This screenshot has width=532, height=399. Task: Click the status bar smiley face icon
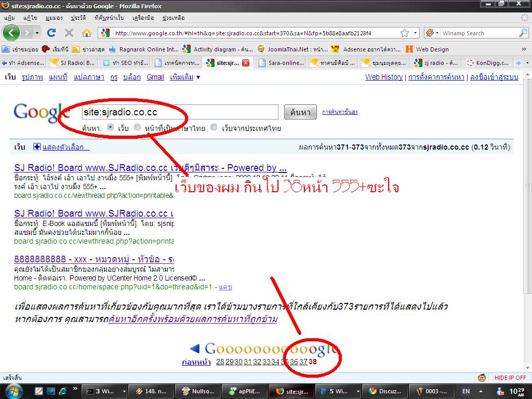(x=482, y=378)
